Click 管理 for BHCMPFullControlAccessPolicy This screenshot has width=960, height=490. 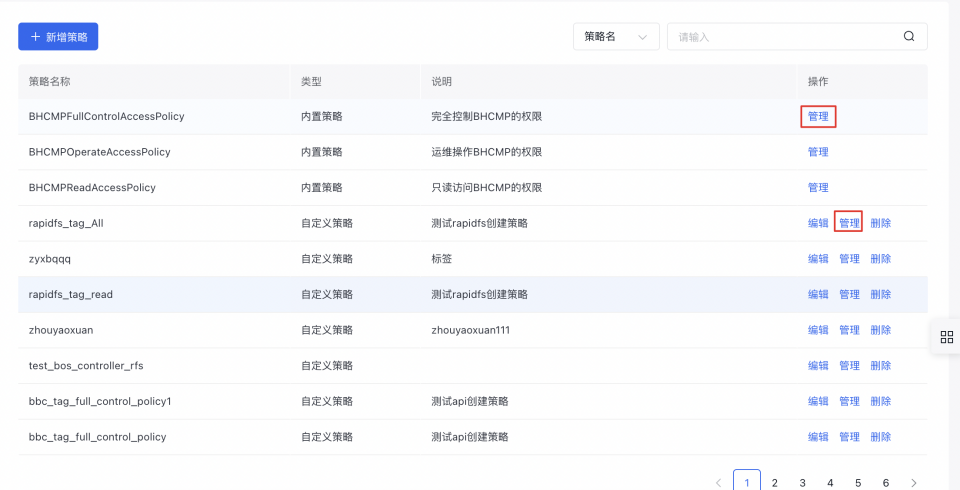click(818, 116)
